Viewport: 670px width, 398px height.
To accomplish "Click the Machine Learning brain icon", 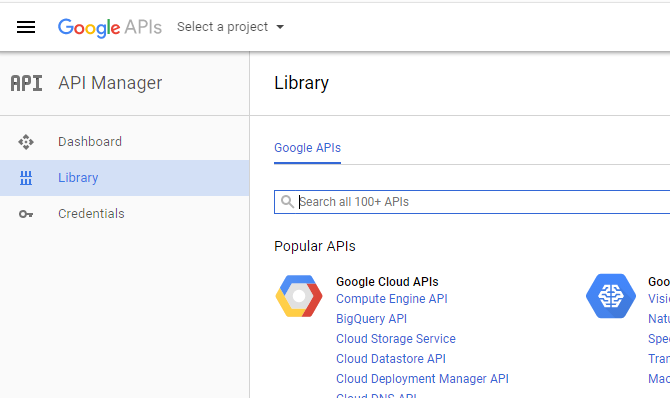I will pos(611,296).
